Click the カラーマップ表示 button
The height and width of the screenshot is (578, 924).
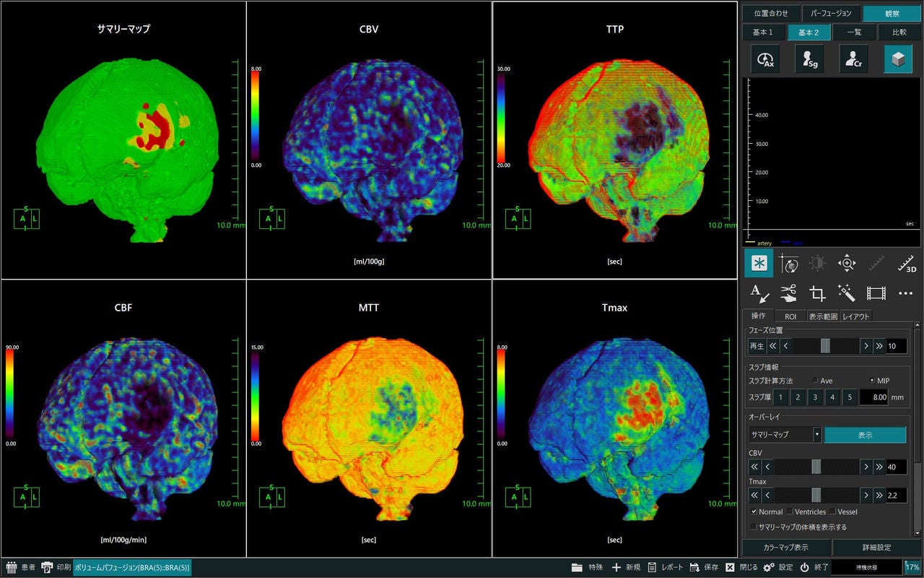click(786, 547)
